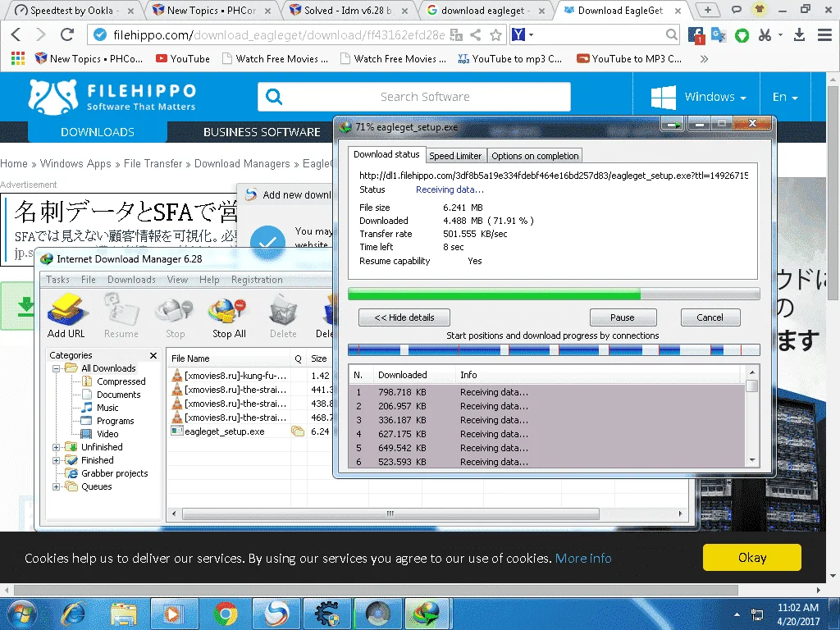840x630 pixels.
Task: Click browser address bar
Action: click(279, 34)
